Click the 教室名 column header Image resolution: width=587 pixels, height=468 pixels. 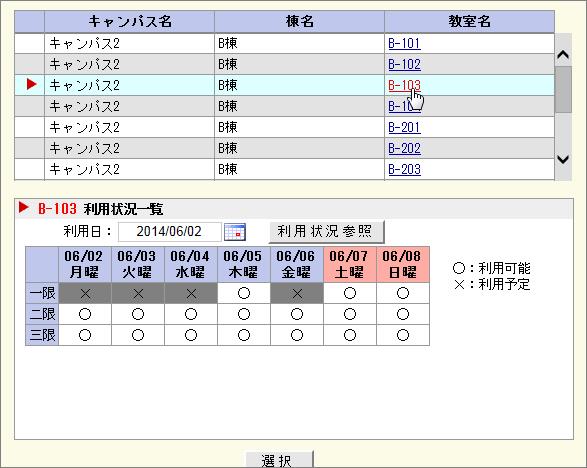[x=469, y=21]
